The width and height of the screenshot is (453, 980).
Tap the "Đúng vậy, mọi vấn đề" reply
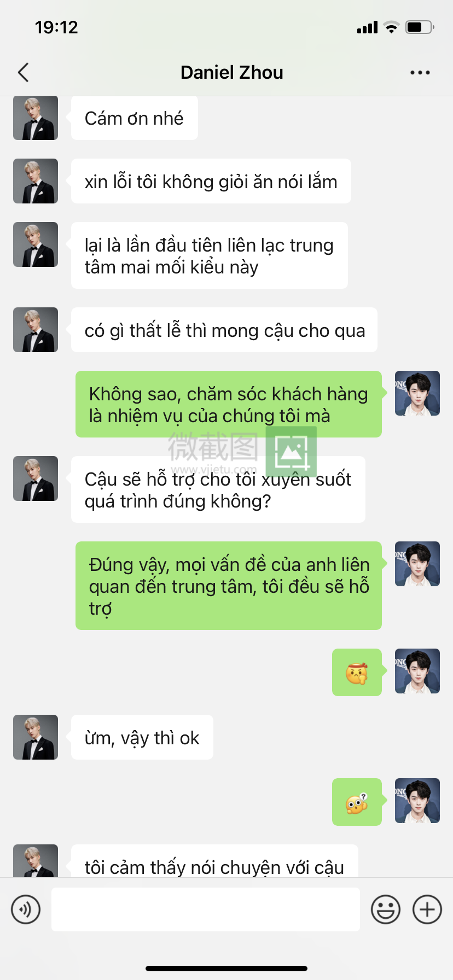(229, 586)
